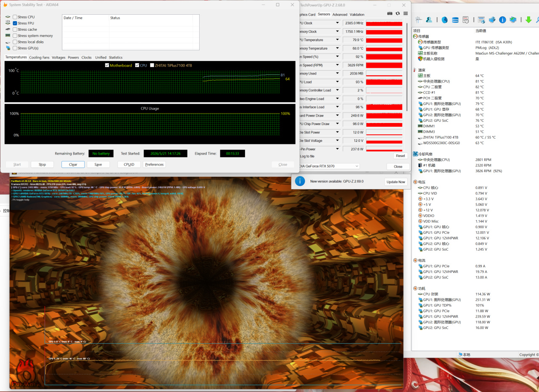Select the 中央处理器(CPU) 81 °C temperature row
The width and height of the screenshot is (539, 392).
tap(476, 81)
